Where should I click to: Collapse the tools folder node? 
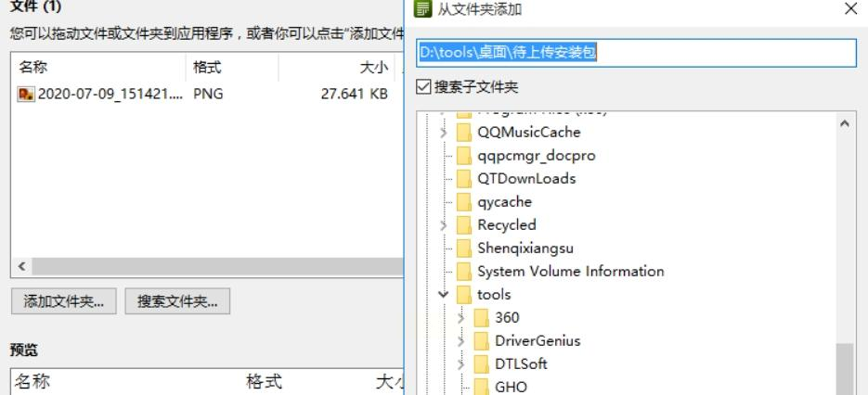[x=443, y=294]
